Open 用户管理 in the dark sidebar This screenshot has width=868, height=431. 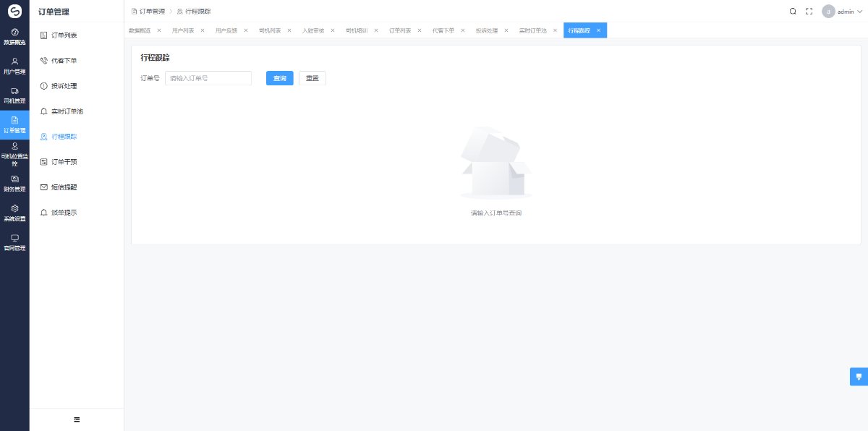14,67
